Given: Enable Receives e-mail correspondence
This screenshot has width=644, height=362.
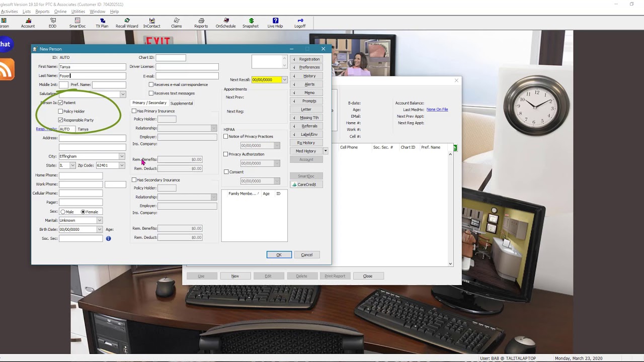Looking at the screenshot, I should coord(151,84).
